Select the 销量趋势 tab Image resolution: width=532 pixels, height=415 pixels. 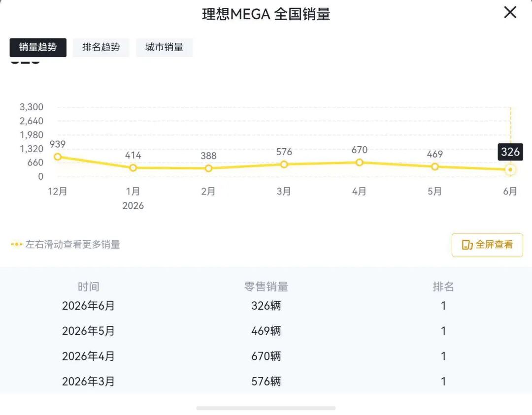(38, 47)
